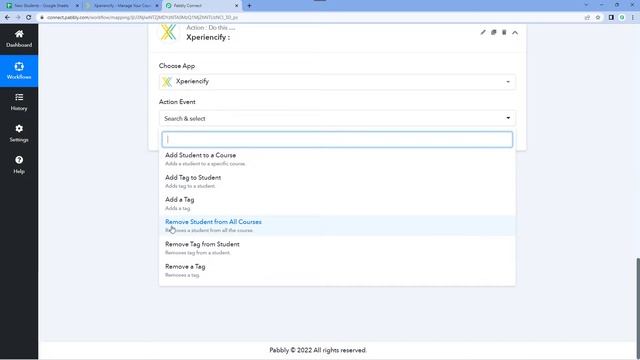Select Add Tag to Student option
Screen dimensions: 640x360
(x=337, y=181)
